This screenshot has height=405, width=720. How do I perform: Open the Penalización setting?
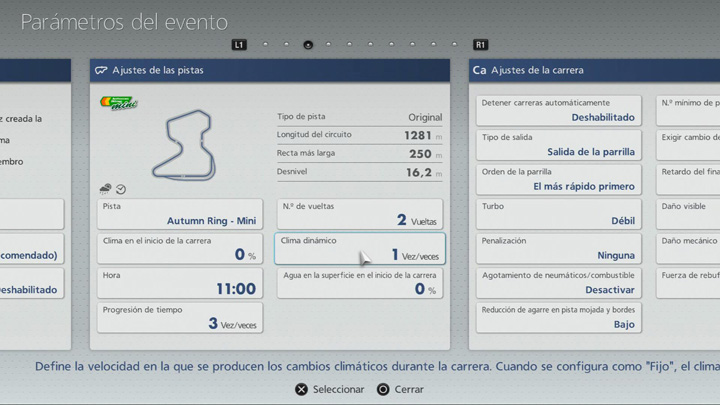[x=558, y=248]
